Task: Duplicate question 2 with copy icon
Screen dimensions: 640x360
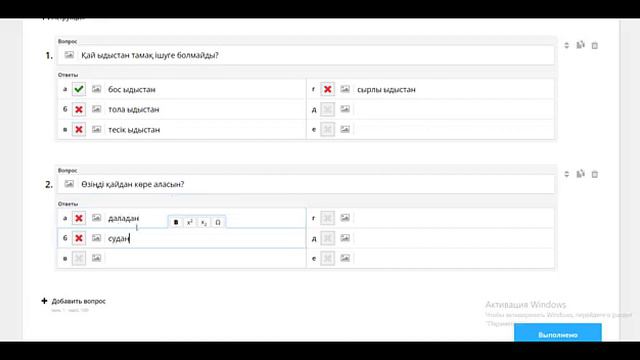Action: coord(580,174)
